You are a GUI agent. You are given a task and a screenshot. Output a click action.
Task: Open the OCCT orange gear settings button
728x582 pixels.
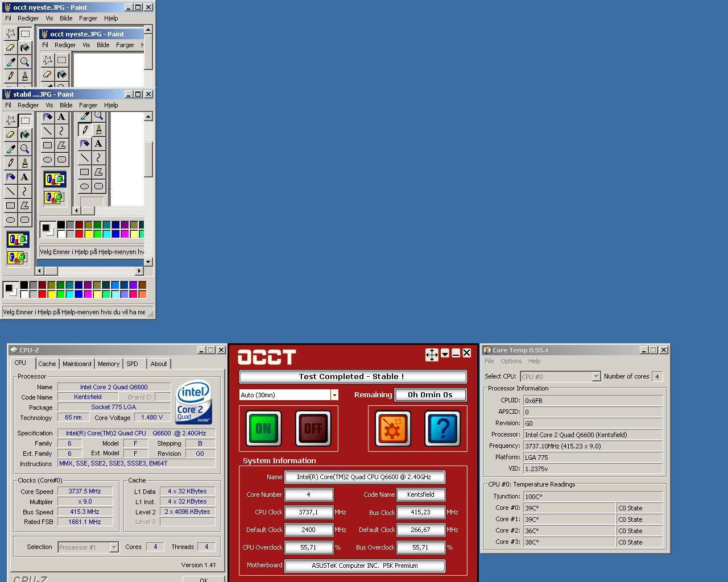click(x=392, y=428)
